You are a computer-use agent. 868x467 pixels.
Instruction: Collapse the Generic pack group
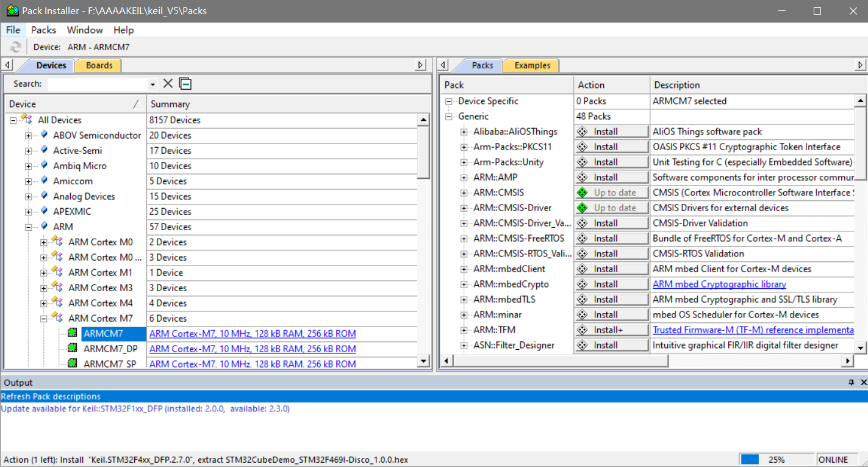pyautogui.click(x=448, y=117)
